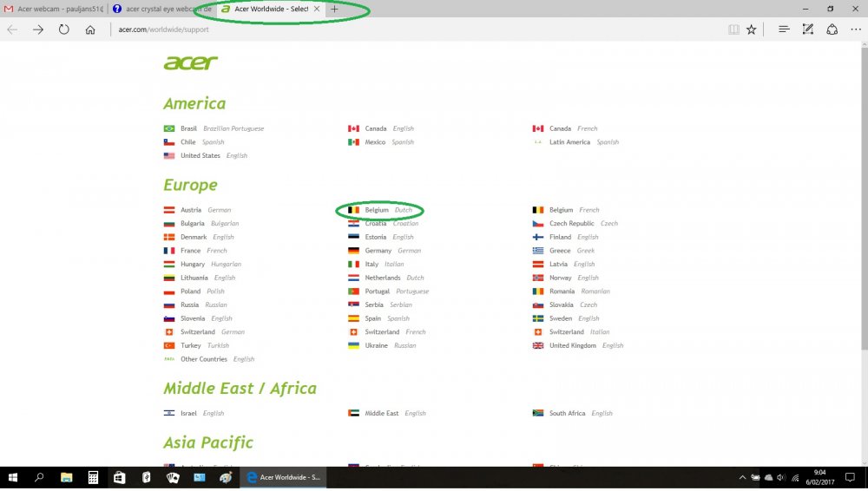Viewport: 868px width, 491px height.
Task: Open Edge taskbar button Acer Worldwide
Action: 283,477
